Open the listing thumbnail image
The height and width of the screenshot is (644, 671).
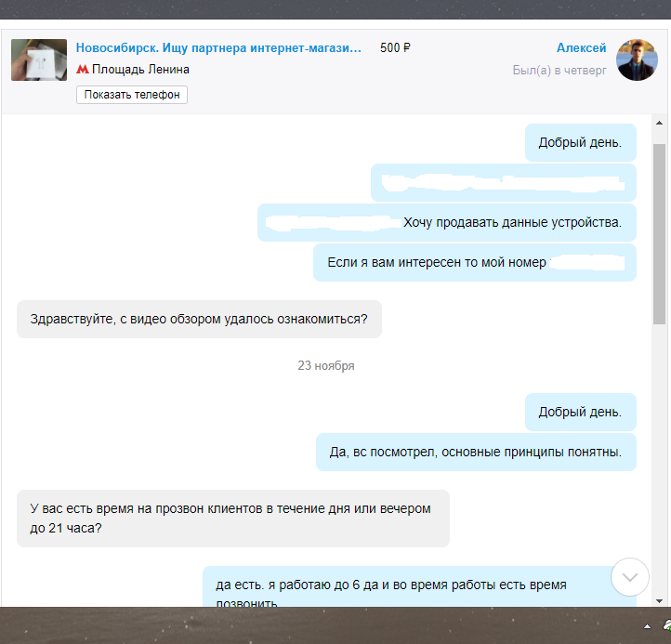pyautogui.click(x=39, y=59)
